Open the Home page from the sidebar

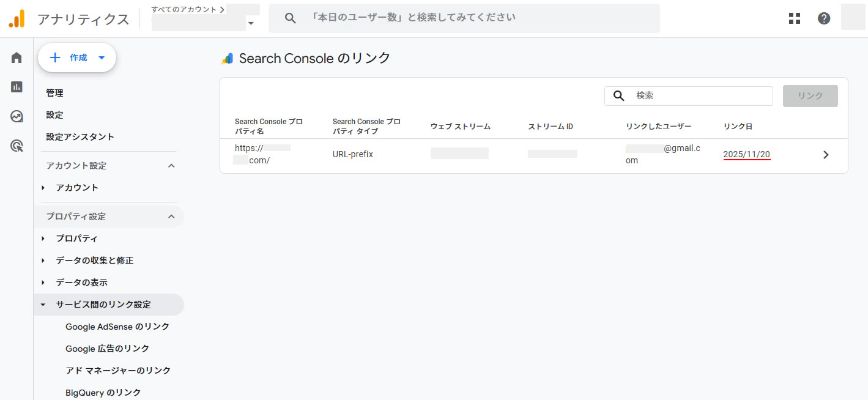(x=16, y=57)
